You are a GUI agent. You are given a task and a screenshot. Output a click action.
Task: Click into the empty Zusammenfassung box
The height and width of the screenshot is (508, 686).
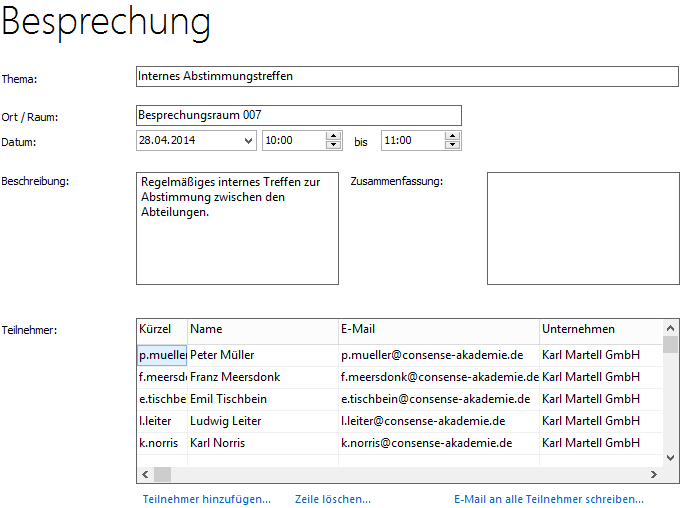tap(582, 228)
